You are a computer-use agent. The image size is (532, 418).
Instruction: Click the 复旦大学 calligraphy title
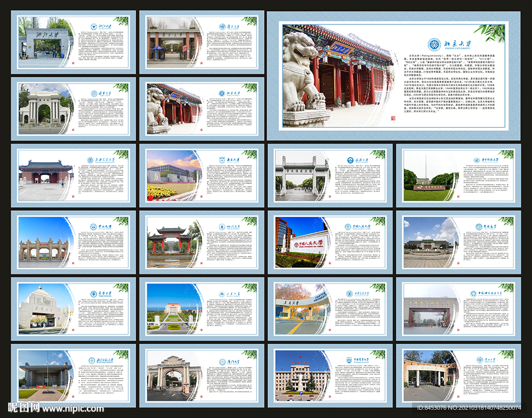233,26
